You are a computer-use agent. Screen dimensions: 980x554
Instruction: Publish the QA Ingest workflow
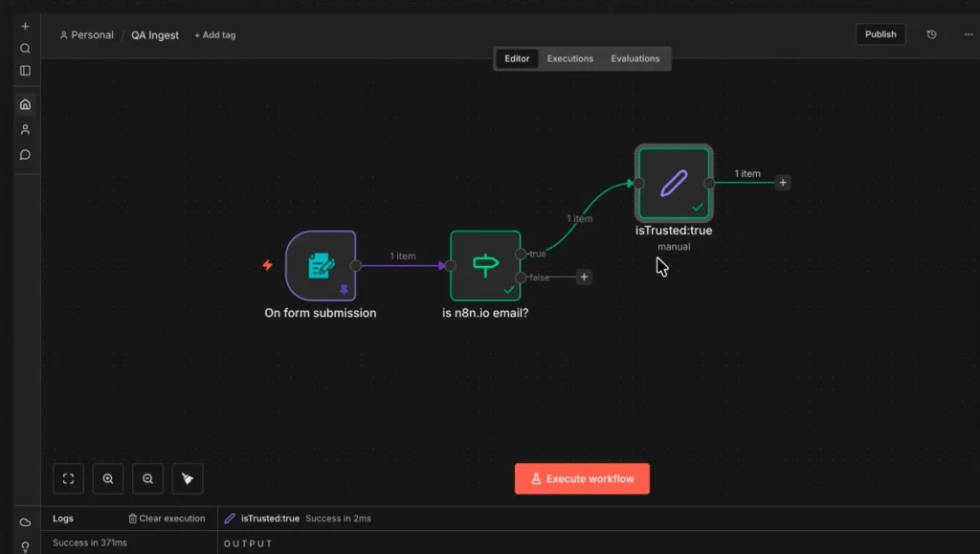880,33
